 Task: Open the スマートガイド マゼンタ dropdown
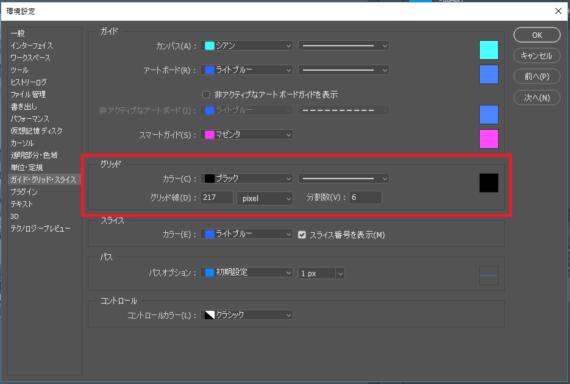coord(247,135)
